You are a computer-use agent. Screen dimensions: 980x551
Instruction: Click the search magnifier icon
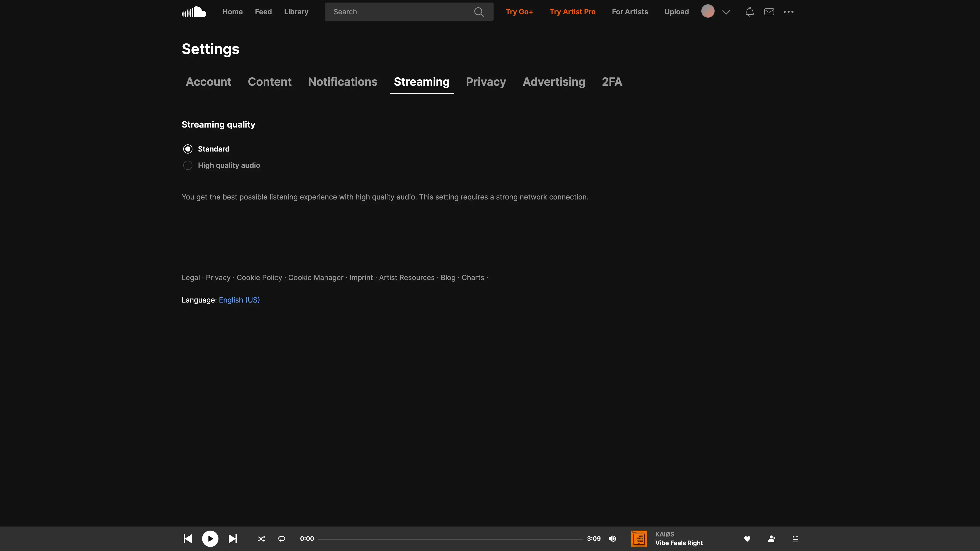pyautogui.click(x=479, y=12)
